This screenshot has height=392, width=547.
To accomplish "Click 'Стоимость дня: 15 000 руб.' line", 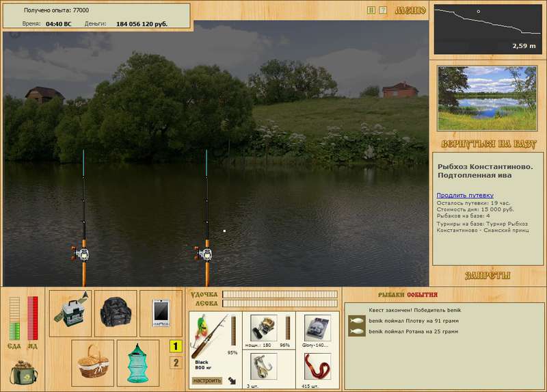I will coord(475,209).
